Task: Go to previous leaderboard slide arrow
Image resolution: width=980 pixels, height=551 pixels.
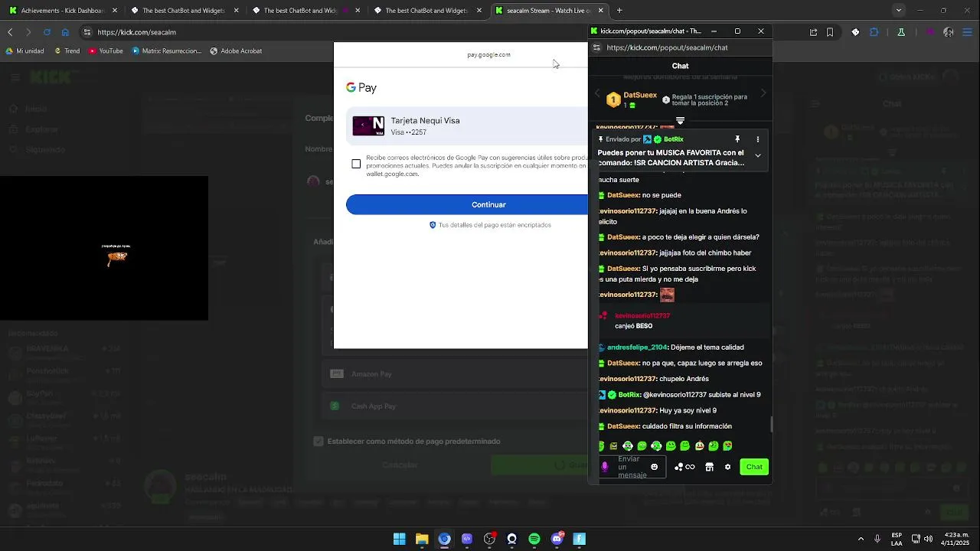Action: click(597, 93)
